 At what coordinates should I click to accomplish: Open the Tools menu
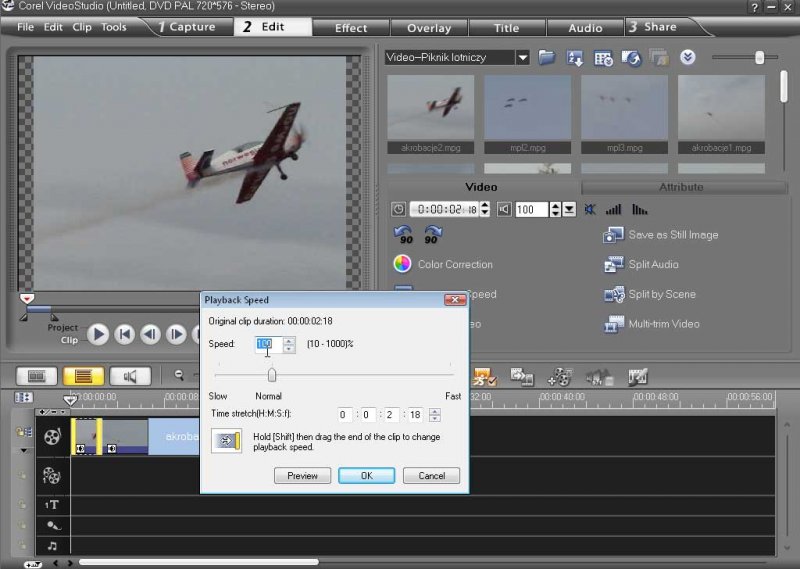coord(114,27)
